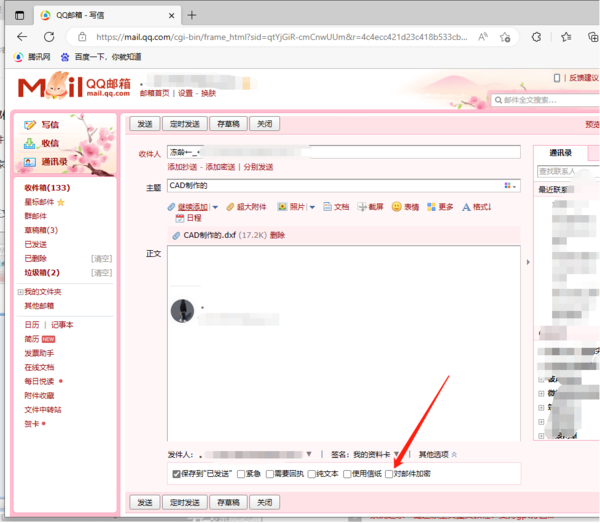
Task: Click top 关闭 button
Action: [264, 124]
